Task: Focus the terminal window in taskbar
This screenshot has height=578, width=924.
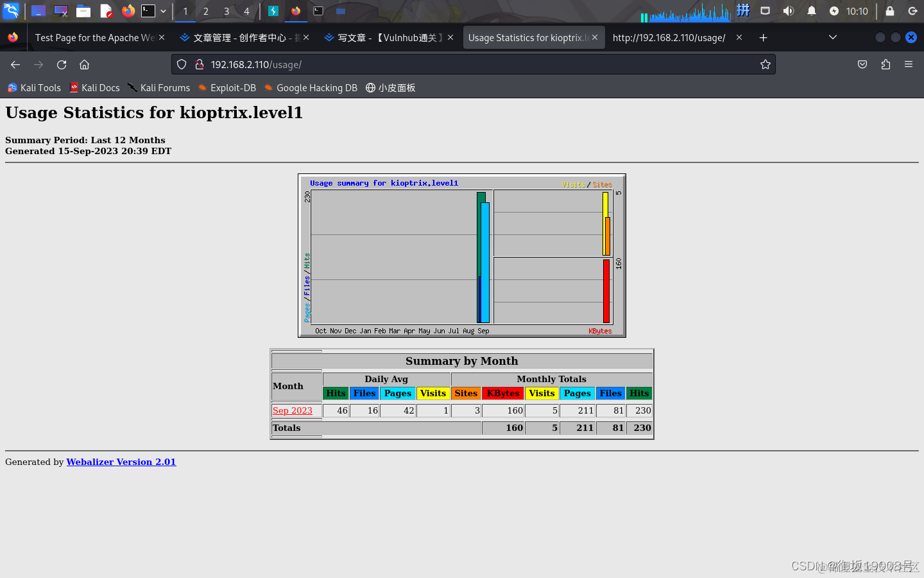Action: tap(318, 11)
